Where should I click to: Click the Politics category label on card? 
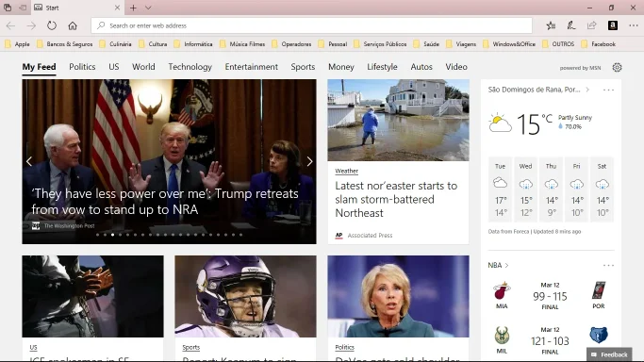[x=344, y=347]
